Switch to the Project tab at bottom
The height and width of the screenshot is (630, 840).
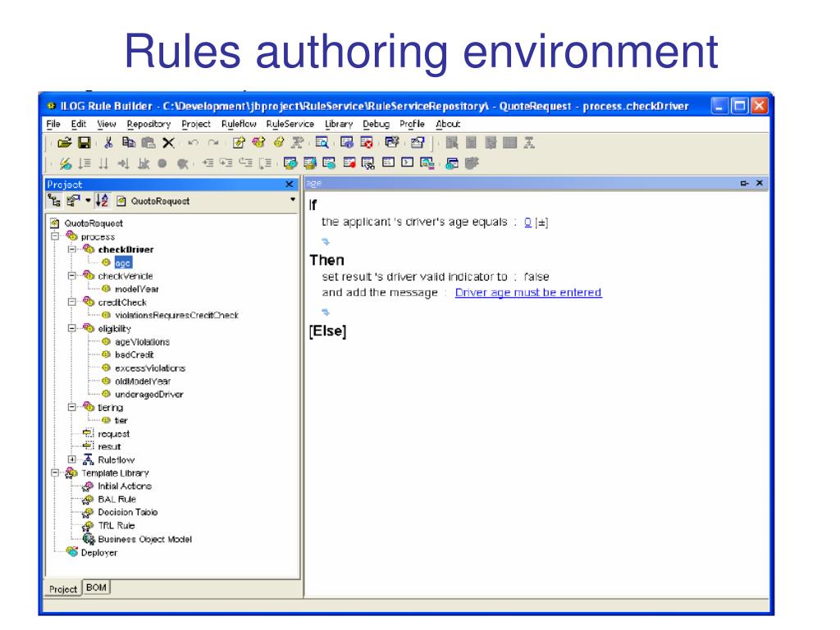(62, 589)
